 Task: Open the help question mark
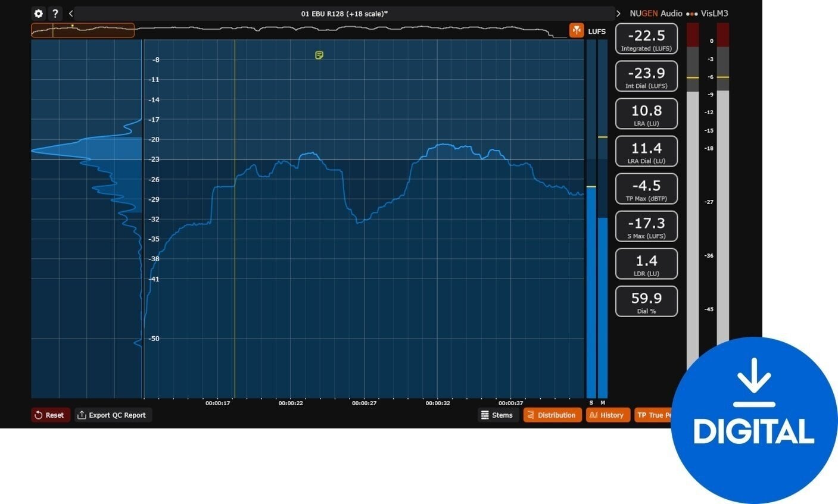(x=55, y=13)
